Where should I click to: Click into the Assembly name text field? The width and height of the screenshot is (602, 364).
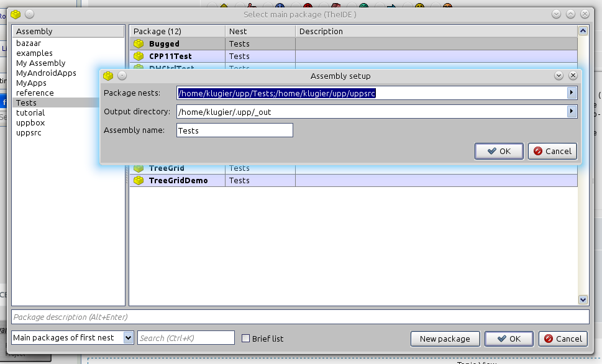click(234, 130)
